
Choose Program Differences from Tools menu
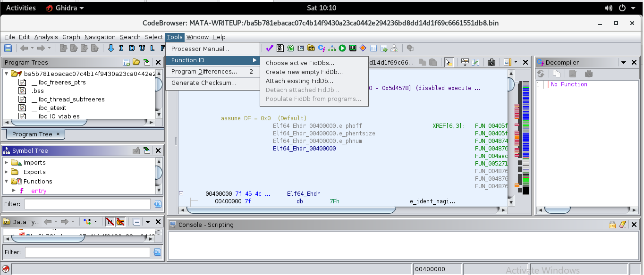click(x=212, y=71)
